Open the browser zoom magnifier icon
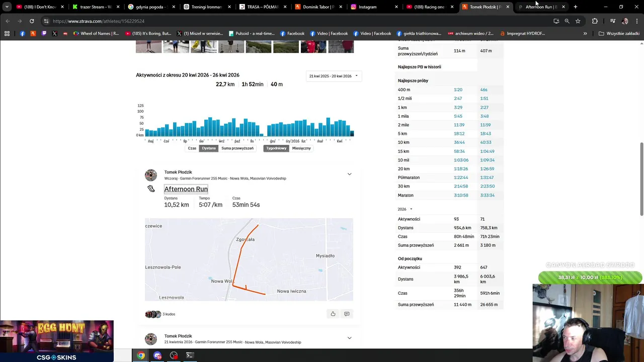This screenshot has height=362, width=644. pyautogui.click(x=567, y=21)
